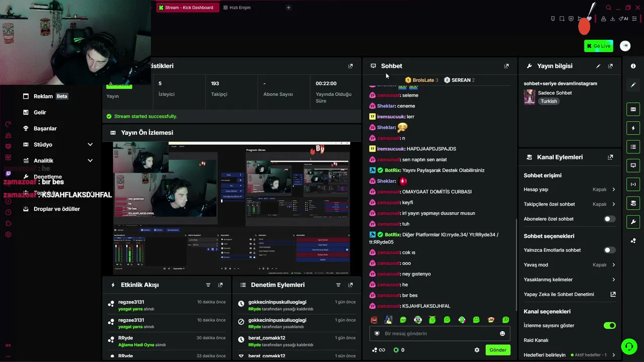
Task: Open the browser downloads icon
Action: tap(612, 19)
